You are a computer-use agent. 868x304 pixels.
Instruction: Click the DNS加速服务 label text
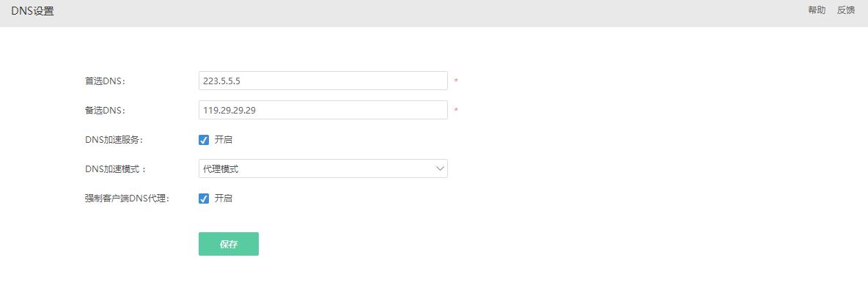tap(114, 140)
